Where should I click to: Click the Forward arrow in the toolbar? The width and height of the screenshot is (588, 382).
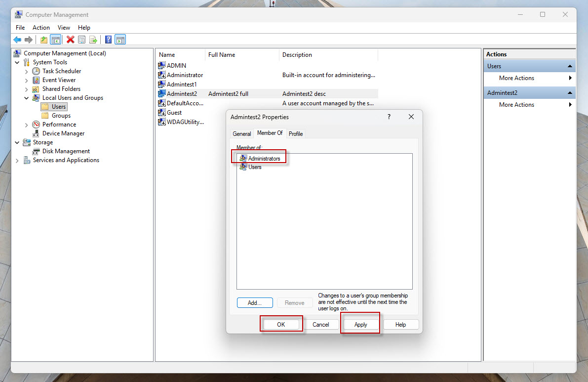(29, 40)
